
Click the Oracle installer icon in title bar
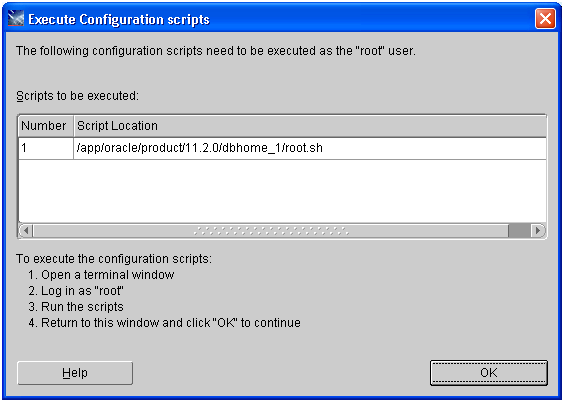coord(16,18)
